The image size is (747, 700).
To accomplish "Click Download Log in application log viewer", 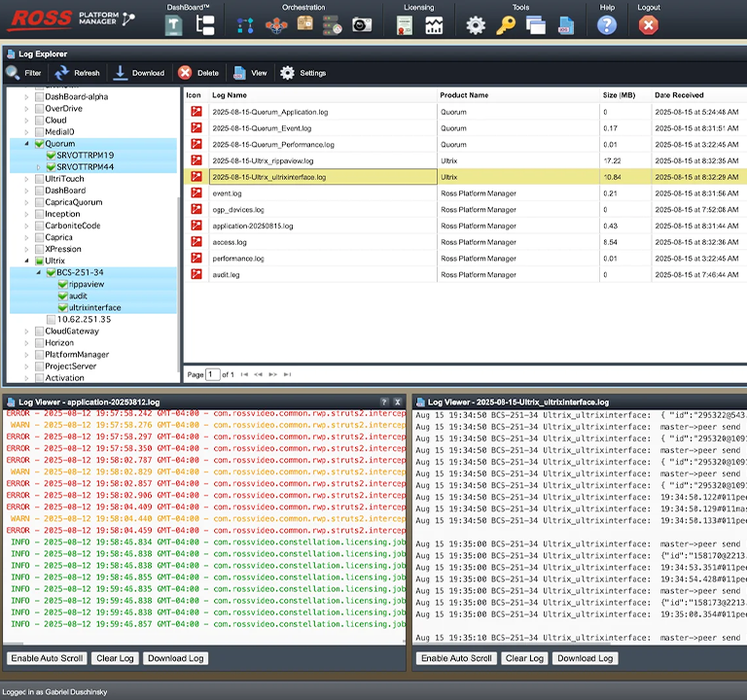I will pos(175,658).
